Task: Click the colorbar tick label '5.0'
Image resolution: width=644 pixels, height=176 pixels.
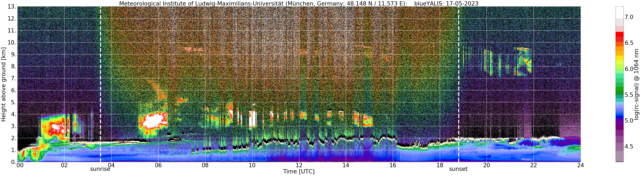Action: (x=629, y=120)
